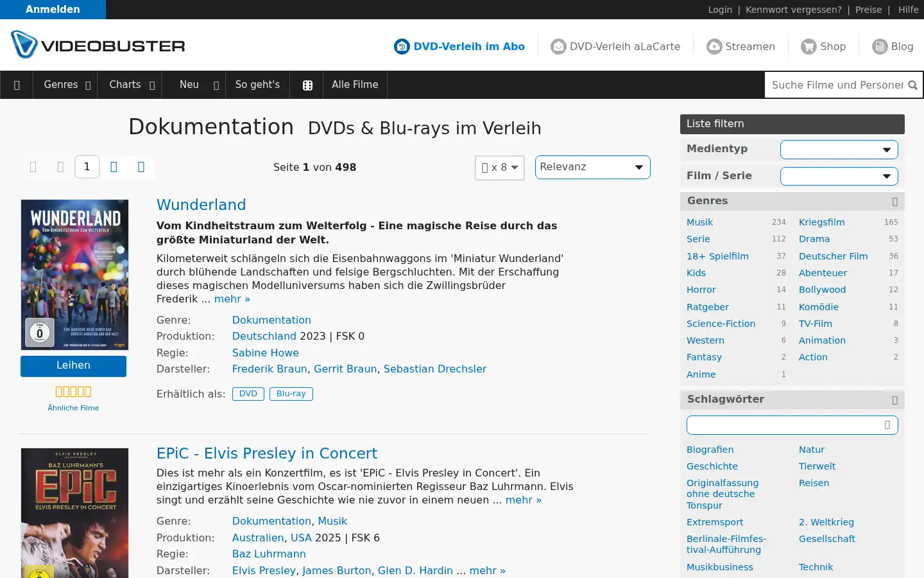Select Blu-ray format for Wunderland
This screenshot has height=578, width=924.
pos(291,394)
